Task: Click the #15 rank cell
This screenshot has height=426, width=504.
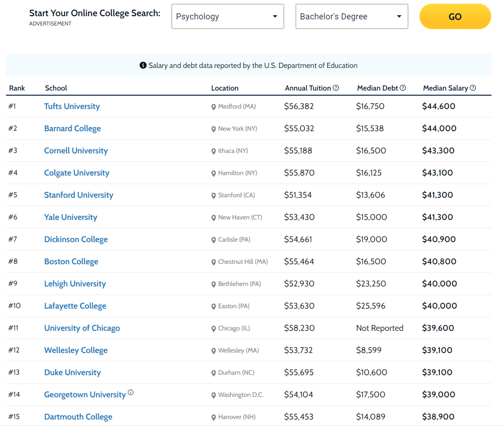Action: (x=14, y=417)
